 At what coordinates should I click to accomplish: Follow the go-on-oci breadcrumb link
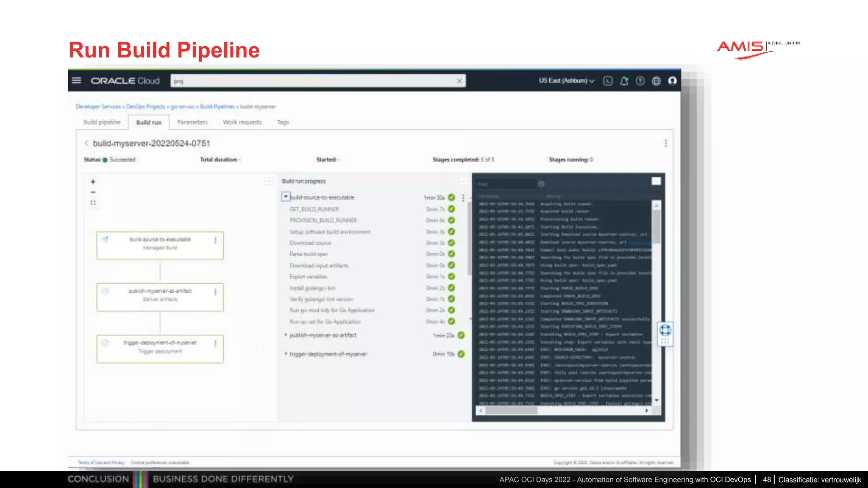coord(182,106)
